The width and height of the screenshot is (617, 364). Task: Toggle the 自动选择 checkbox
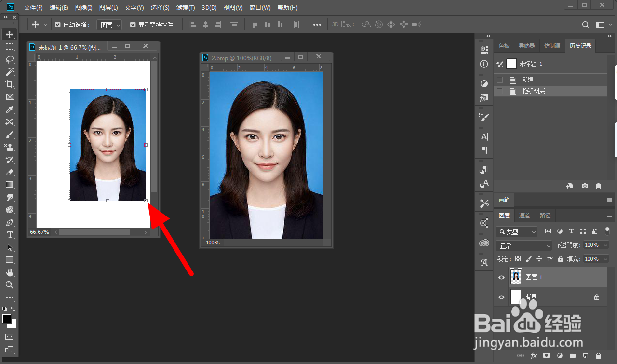(x=58, y=25)
